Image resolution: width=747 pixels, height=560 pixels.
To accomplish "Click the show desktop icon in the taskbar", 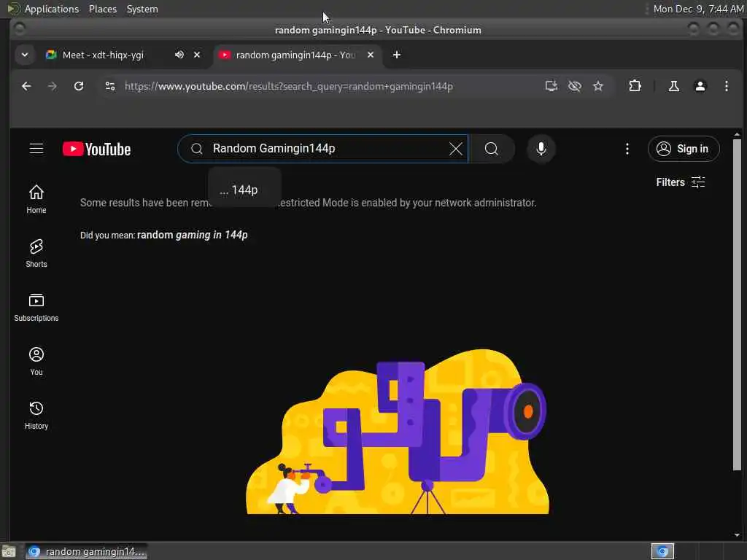I will [x=9, y=551].
